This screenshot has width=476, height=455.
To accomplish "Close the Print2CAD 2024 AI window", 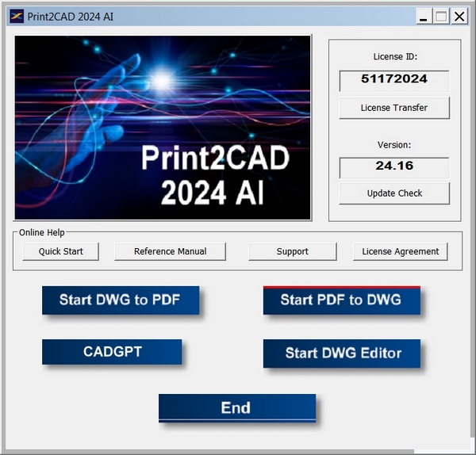I will point(459,16).
